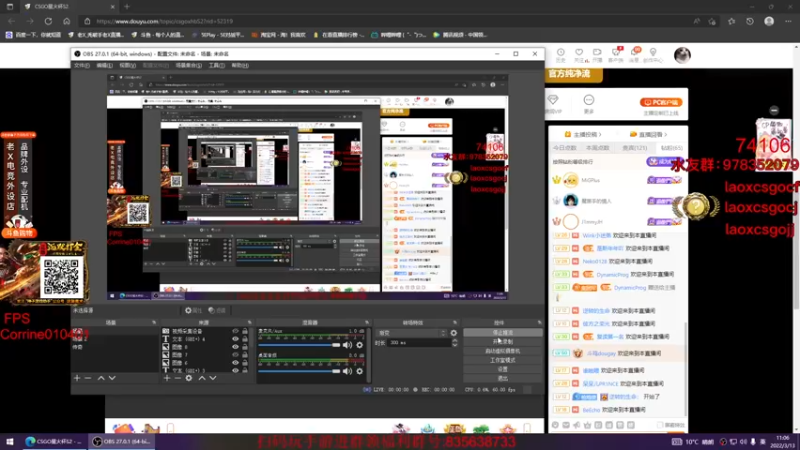Click the browser home icon
Viewport: 800px width, 450px height.
point(66,21)
